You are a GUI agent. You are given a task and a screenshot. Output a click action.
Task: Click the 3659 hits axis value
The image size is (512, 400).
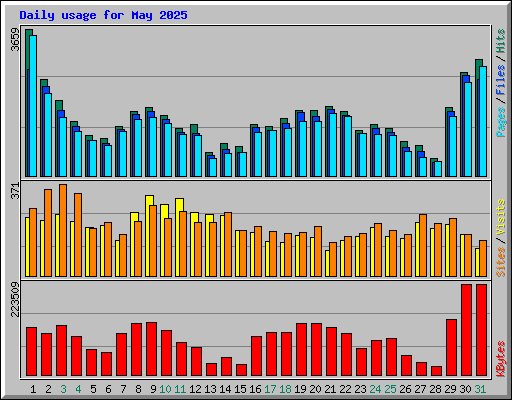click(15, 39)
